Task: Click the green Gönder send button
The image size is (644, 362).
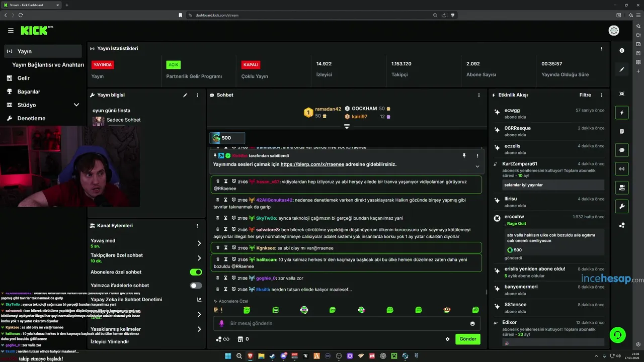Action: 468,339
